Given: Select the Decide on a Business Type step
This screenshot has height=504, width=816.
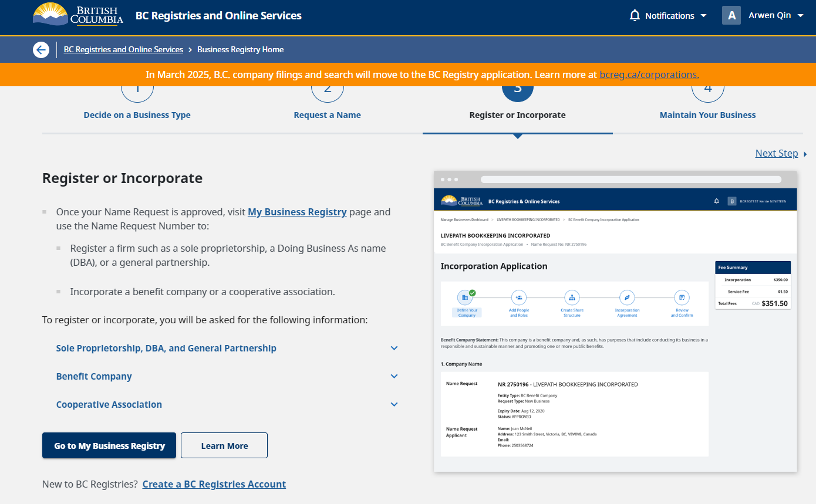Looking at the screenshot, I should click(137, 115).
